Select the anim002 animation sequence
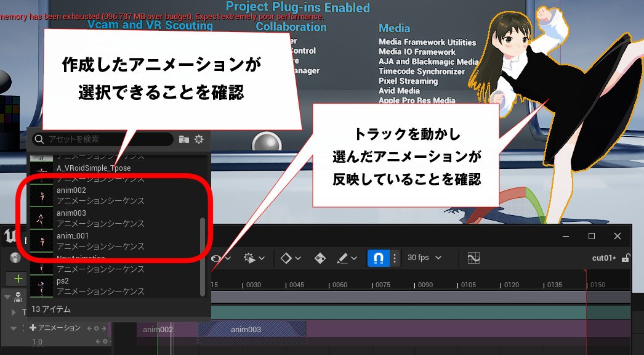The width and height of the screenshot is (644, 355). [x=115, y=195]
